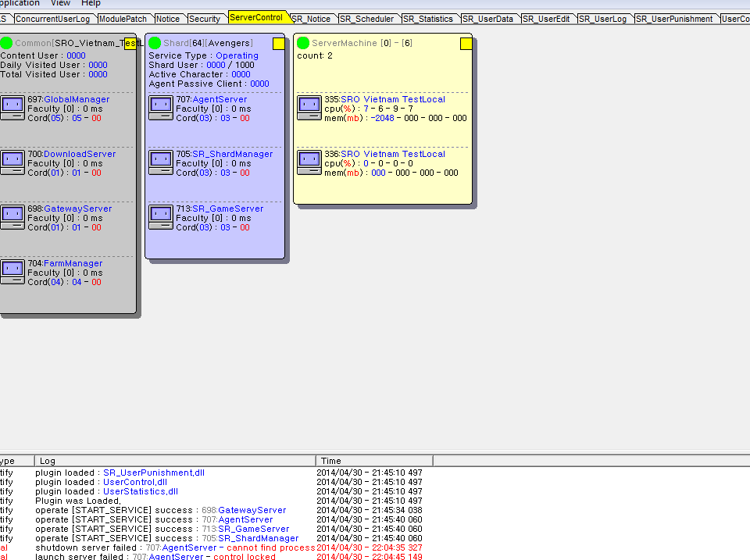Switch to SR_UserPunishment tab

tap(674, 19)
